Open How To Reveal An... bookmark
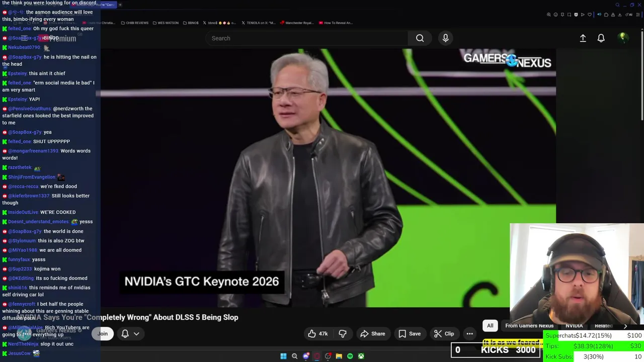 click(335, 23)
